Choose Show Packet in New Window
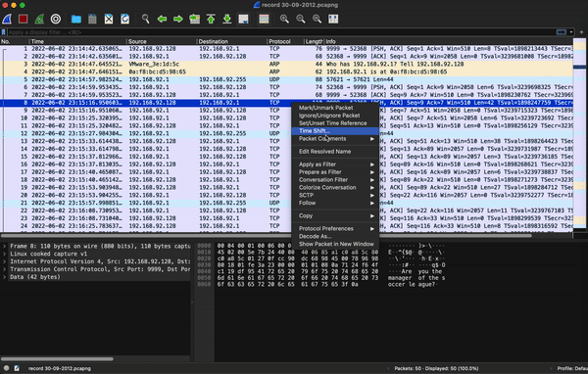Screen dimensions: 588x374 pyautogui.click(x=335, y=244)
